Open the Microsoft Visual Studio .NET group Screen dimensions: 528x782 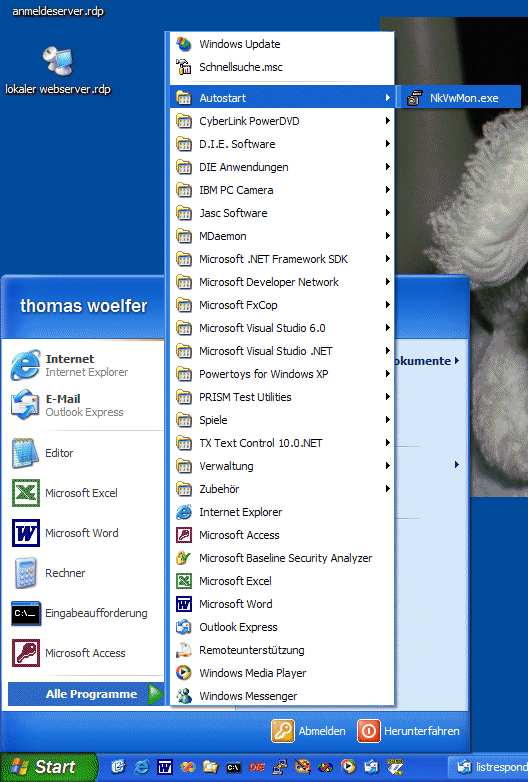click(x=282, y=351)
